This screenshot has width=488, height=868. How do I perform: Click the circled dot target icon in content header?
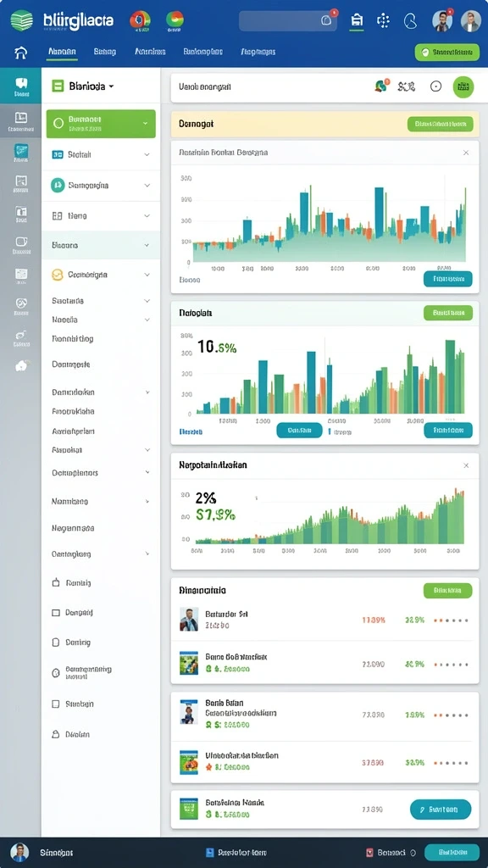pos(436,86)
